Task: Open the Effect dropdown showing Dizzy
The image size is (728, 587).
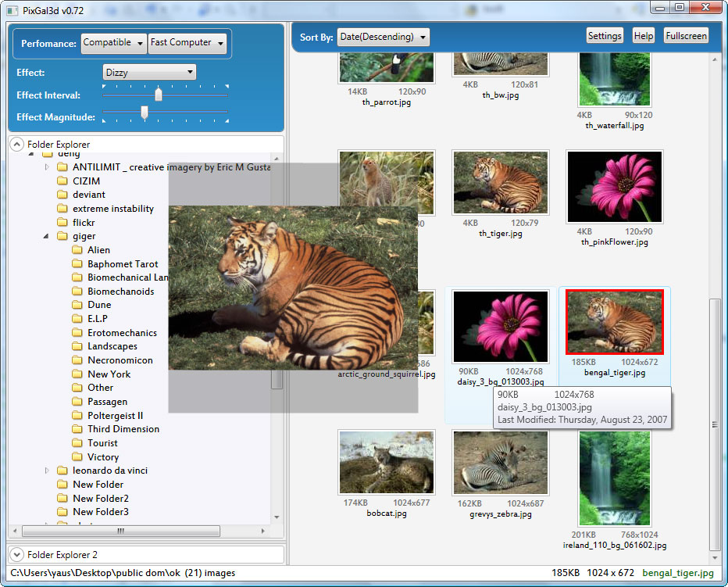Action: [149, 73]
